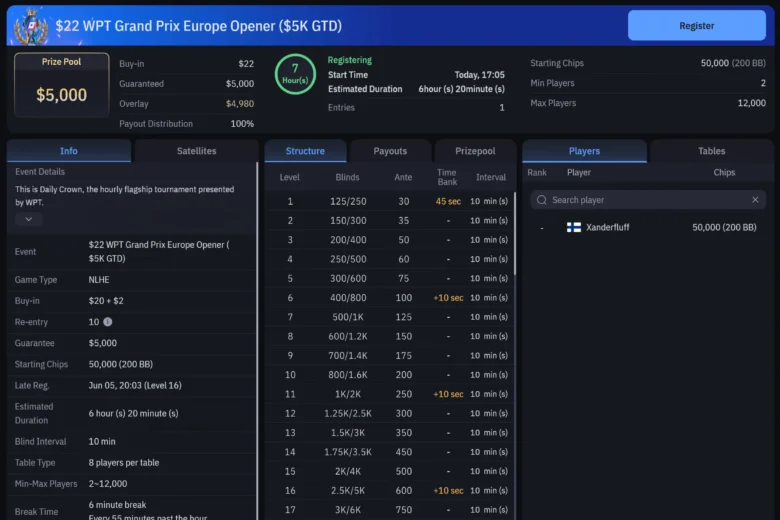Click the Register button
Viewport: 780px width, 520px height.
pos(696,25)
